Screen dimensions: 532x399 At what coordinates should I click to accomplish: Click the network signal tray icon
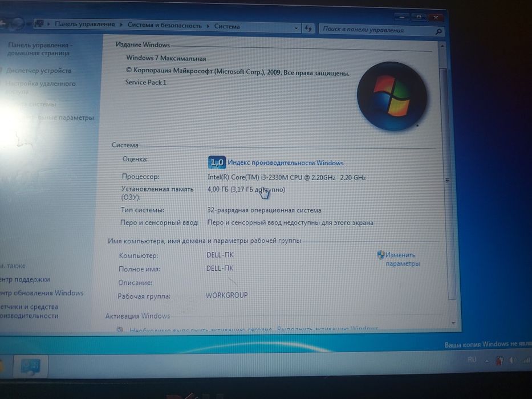526,360
